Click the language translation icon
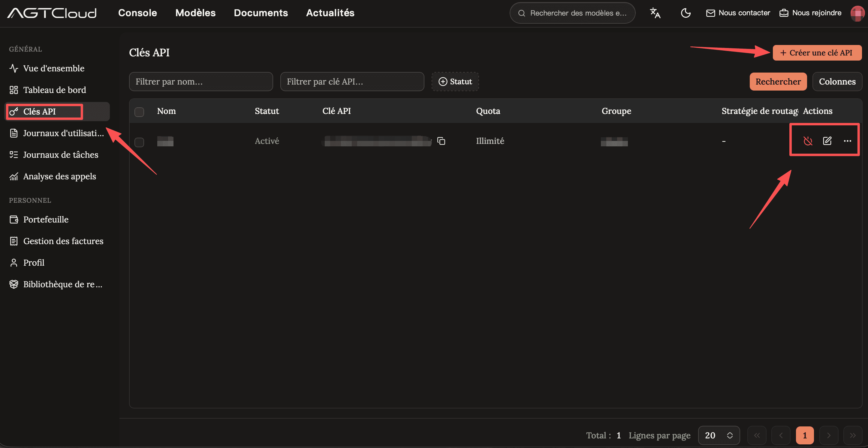This screenshot has width=868, height=448. point(655,13)
